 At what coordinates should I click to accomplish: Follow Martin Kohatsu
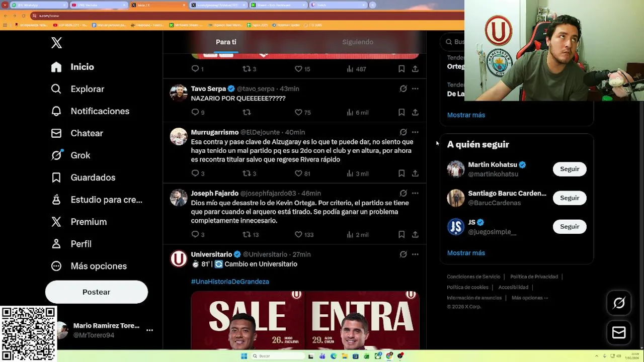click(570, 169)
